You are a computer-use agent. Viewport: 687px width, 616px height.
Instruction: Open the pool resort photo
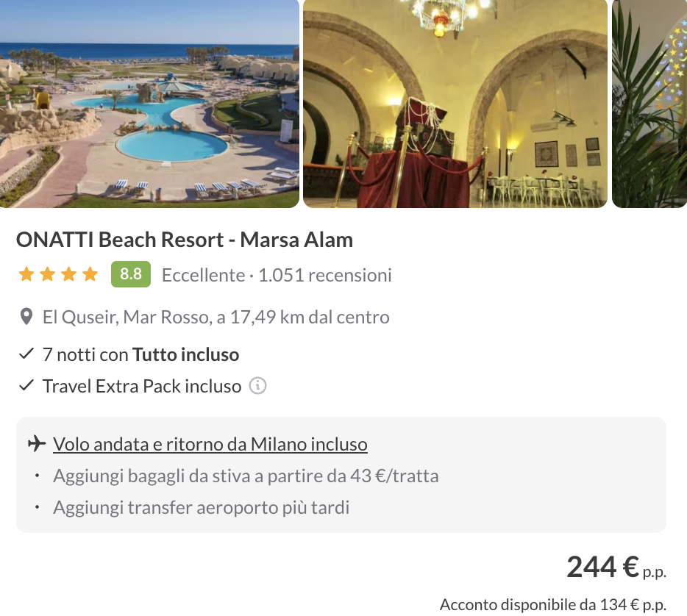149,103
